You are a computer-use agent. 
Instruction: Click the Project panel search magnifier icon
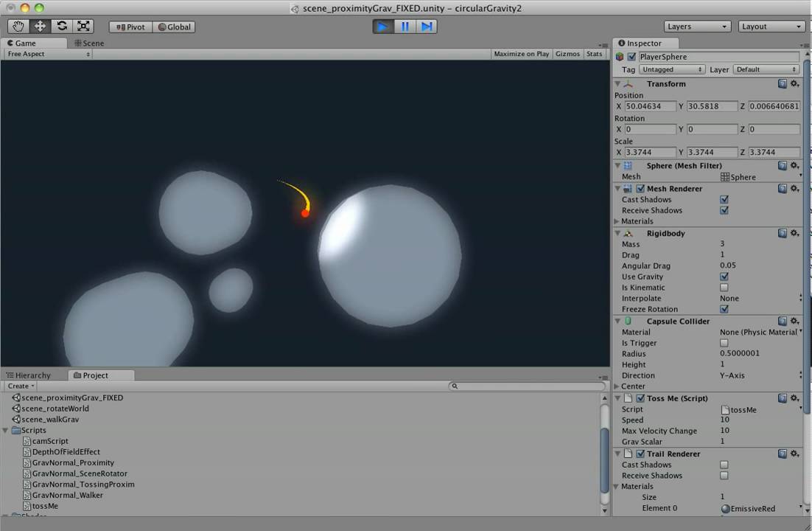455,386
